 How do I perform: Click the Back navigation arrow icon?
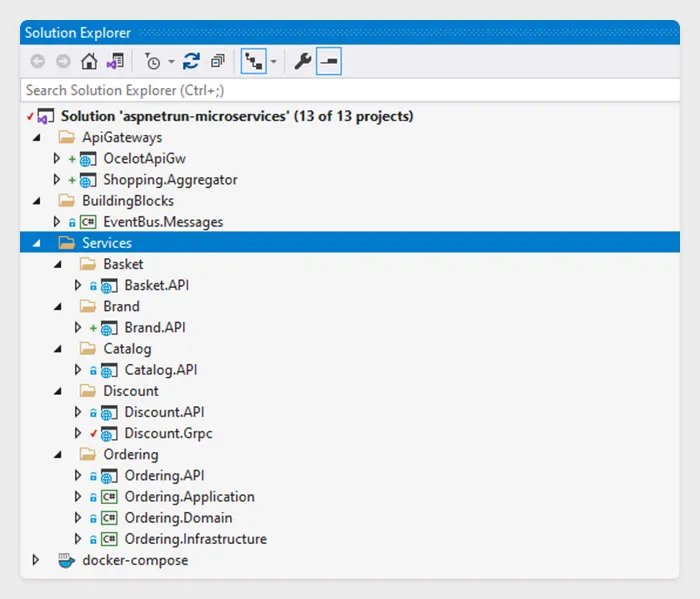click(x=38, y=62)
